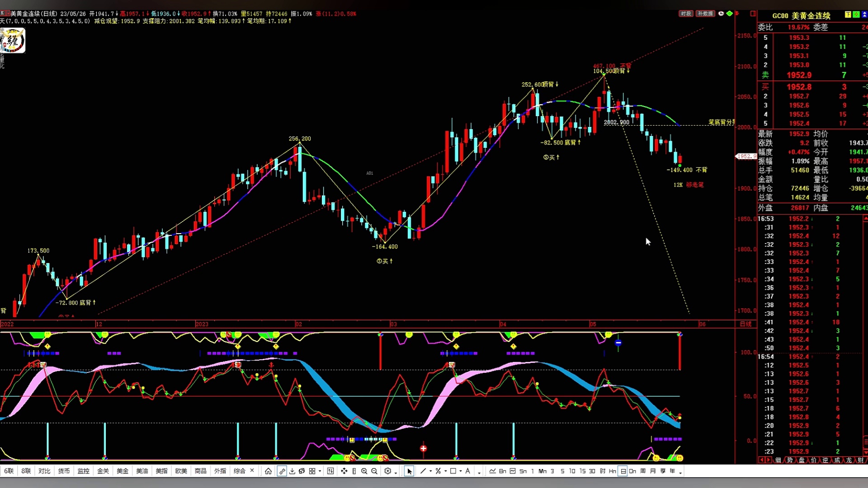Toggle the link chain icon in toolbar
868x488 pixels.
[282, 471]
